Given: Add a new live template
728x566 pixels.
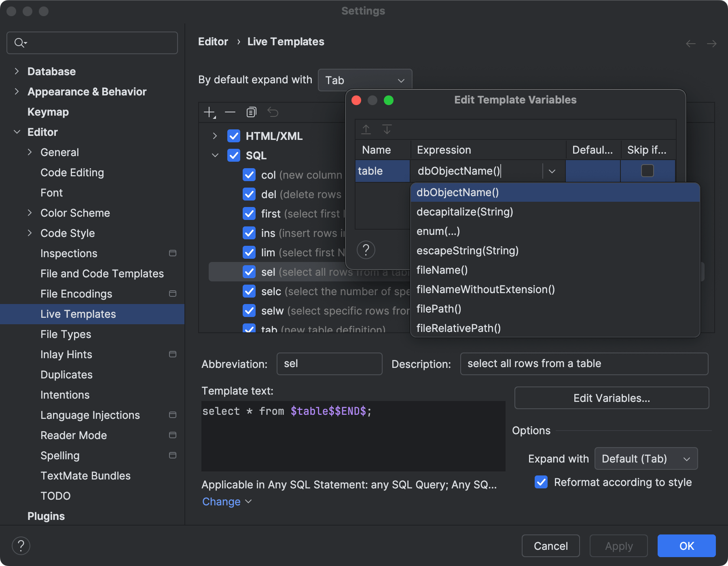Looking at the screenshot, I should pyautogui.click(x=210, y=112).
